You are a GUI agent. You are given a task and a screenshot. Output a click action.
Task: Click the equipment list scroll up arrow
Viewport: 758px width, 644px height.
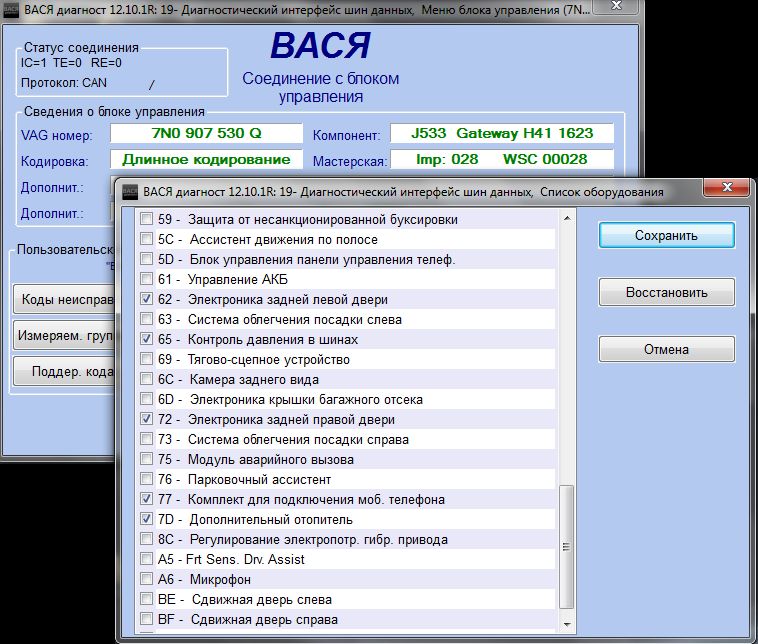point(567,219)
